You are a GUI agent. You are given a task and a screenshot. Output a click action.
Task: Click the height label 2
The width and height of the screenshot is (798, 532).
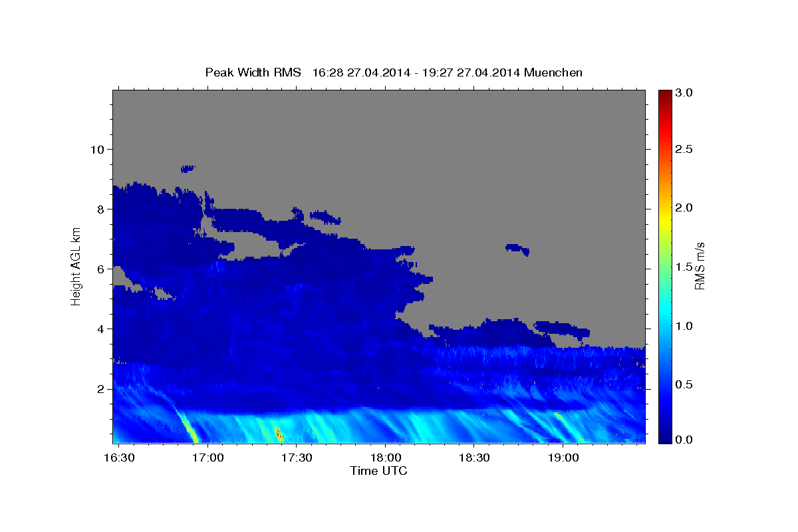pos(102,389)
